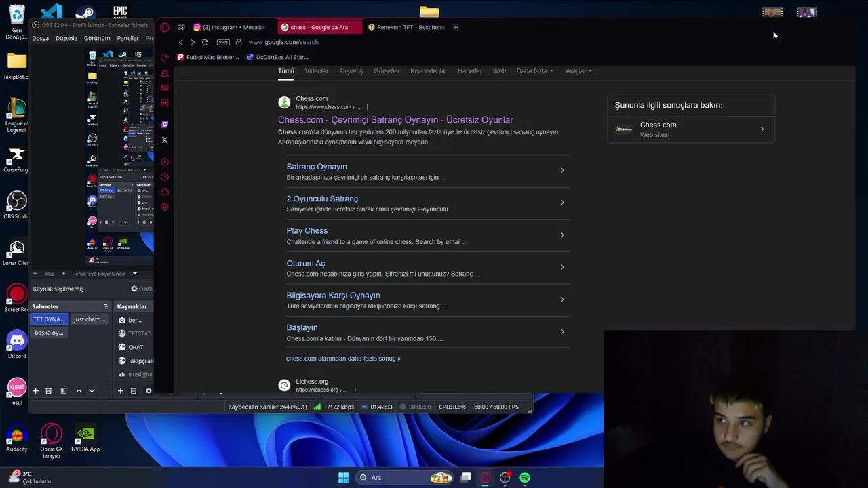Switch to Instagram Mesajlar tab
The height and width of the screenshot is (488, 868).
229,27
